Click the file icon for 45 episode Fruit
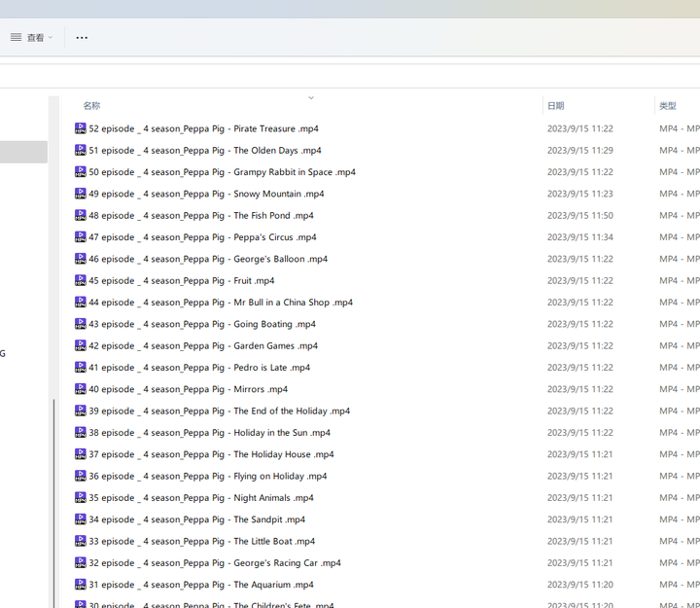This screenshot has height=608, width=700. tap(81, 280)
